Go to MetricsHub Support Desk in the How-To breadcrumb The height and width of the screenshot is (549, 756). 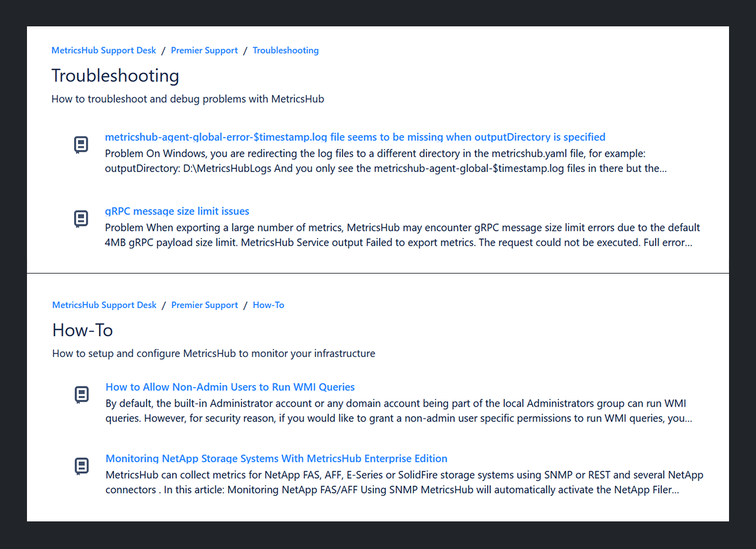tap(104, 305)
